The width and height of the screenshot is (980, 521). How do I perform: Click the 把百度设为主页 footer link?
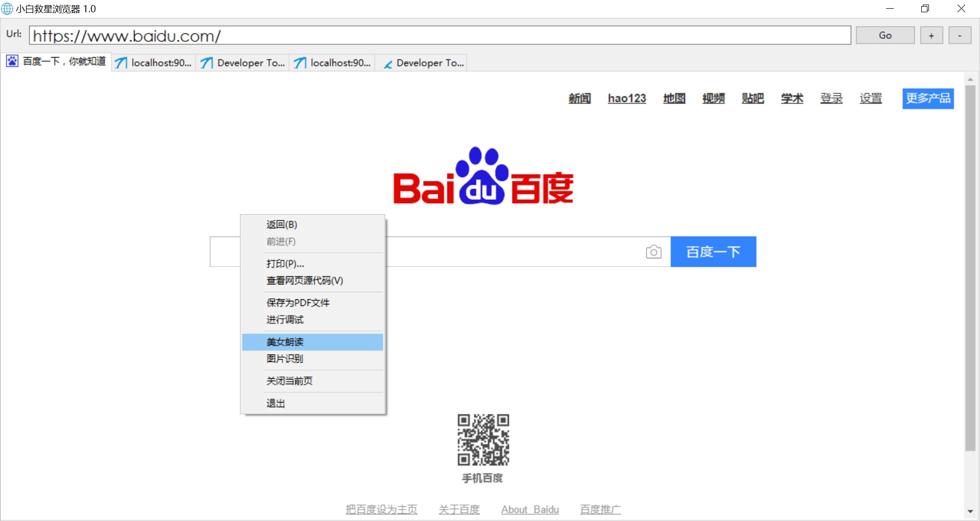coord(381,509)
